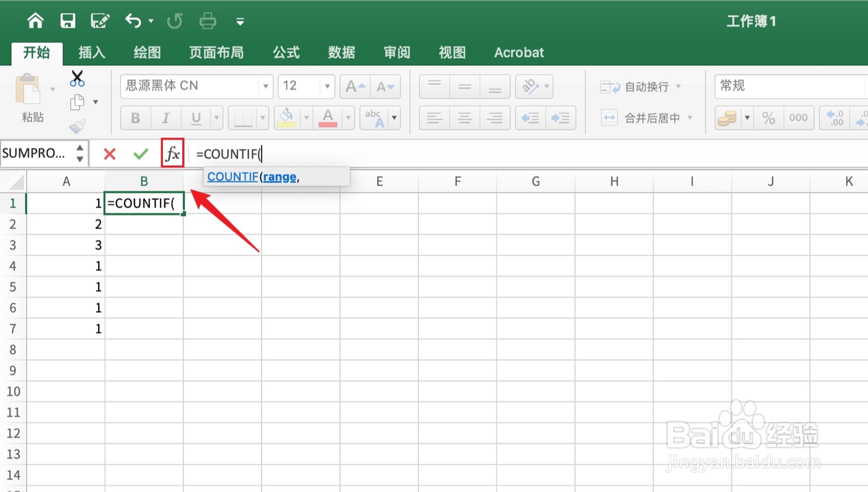Click the comma style 000 icon
Viewport: 868px width, 492px height.
799,118
